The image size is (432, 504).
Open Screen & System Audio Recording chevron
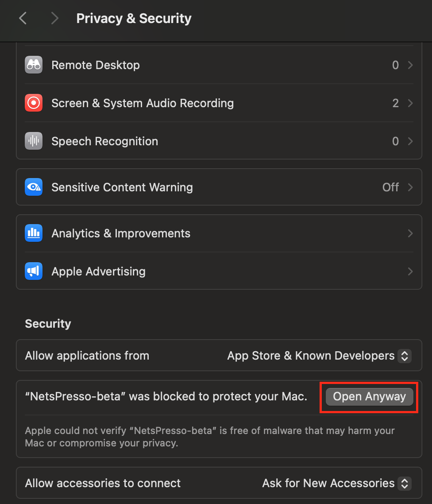pos(410,103)
